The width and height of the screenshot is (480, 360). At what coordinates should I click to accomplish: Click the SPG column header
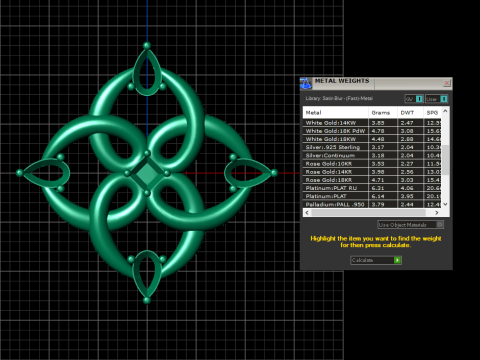click(x=432, y=113)
